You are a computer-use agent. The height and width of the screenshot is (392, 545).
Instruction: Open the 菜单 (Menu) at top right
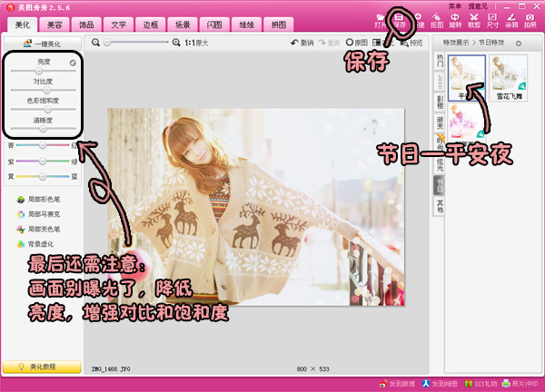455,5
